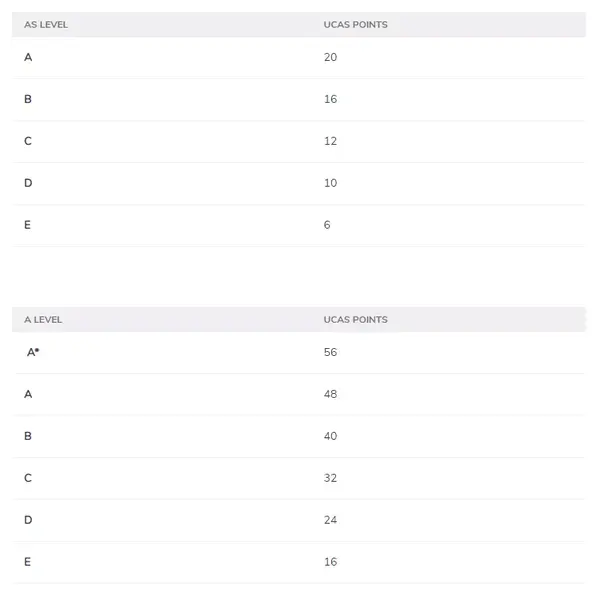Viewport: 600px width, 598px height.
Task: Click UCAS POINTS header in A Level table
Action: pos(355,319)
